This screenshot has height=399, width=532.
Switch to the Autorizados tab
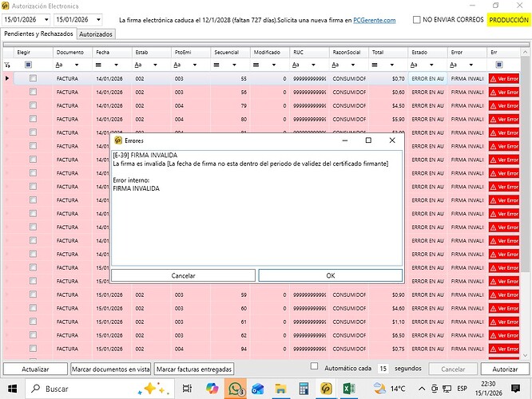coord(97,34)
